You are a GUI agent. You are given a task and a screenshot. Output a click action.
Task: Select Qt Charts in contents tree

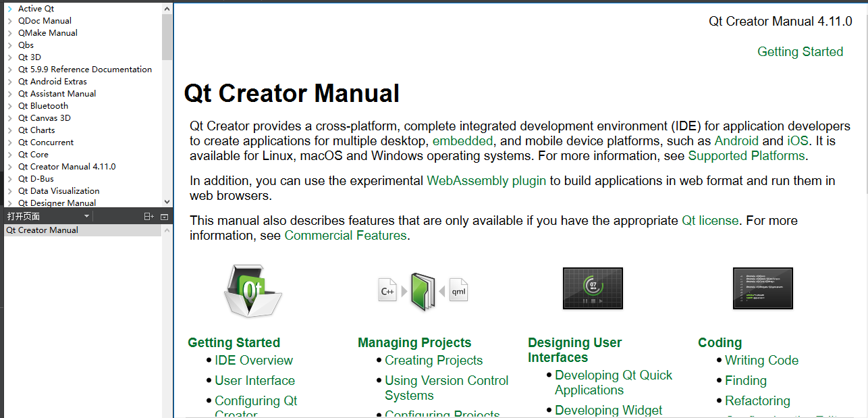click(36, 130)
